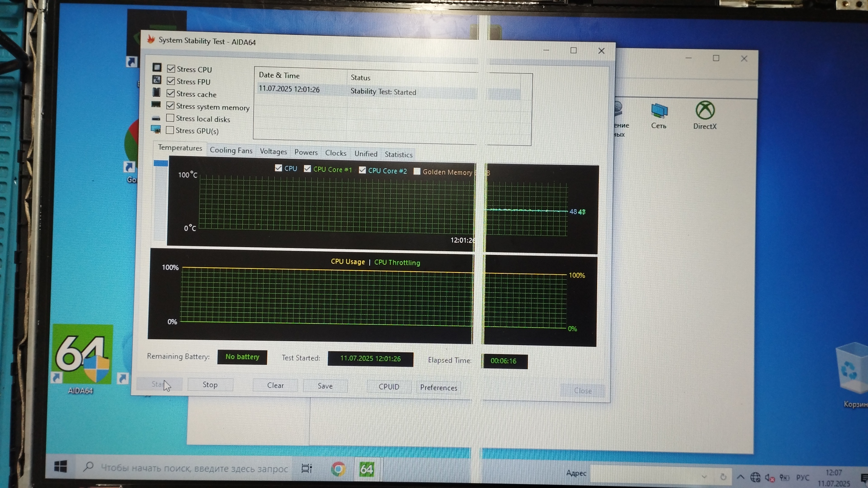Screen dimensions: 868x488
Task: Click the DirectX icon
Action: pos(704,111)
